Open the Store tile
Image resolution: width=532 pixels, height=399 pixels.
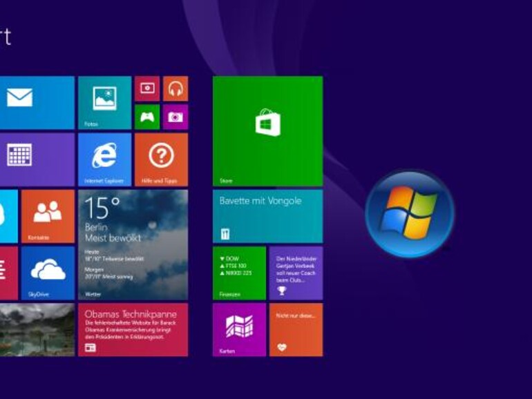pyautogui.click(x=267, y=131)
